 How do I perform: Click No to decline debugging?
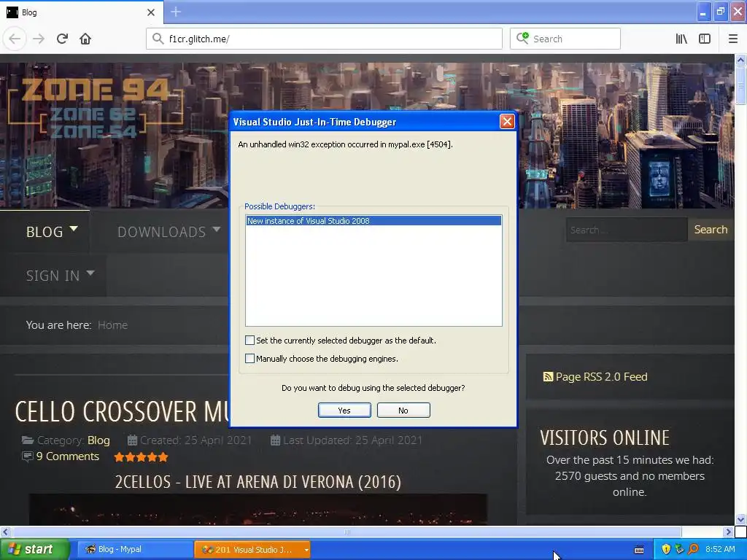click(403, 411)
